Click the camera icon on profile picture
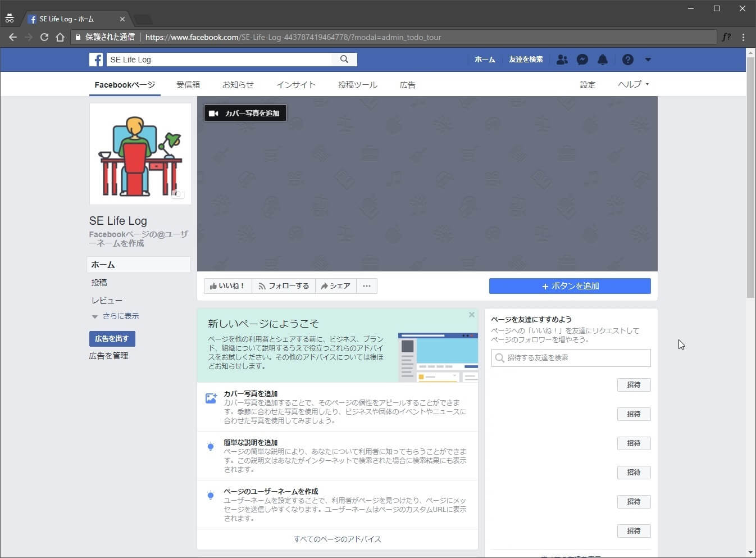The image size is (756, 558). coord(177,194)
